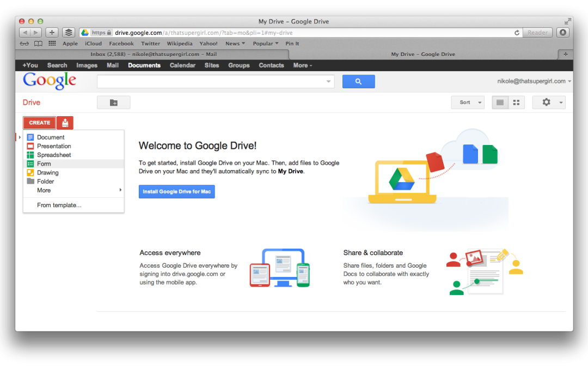Open the News bookmarks dropdown
The height and width of the screenshot is (368, 588).
point(235,44)
